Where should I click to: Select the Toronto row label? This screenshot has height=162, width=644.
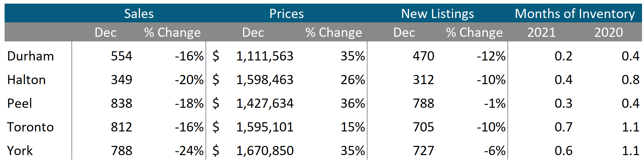pyautogui.click(x=31, y=127)
